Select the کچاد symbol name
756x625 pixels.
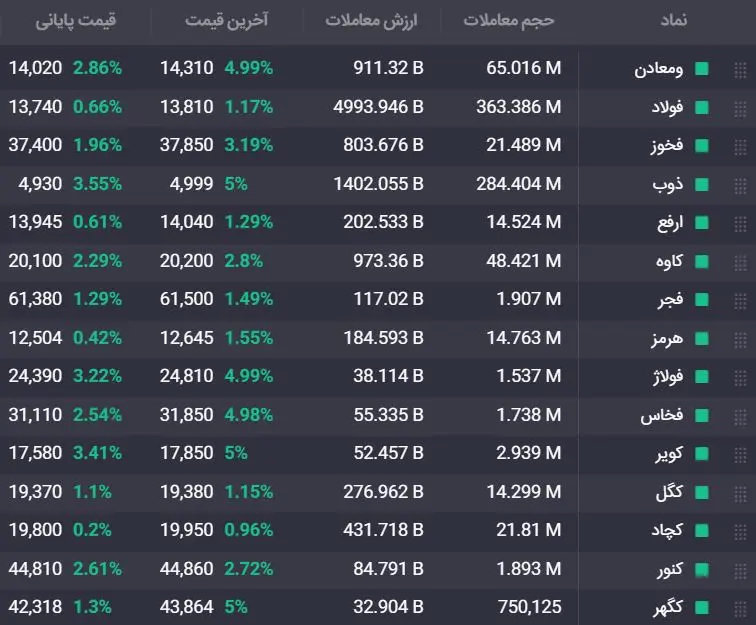tap(667, 530)
